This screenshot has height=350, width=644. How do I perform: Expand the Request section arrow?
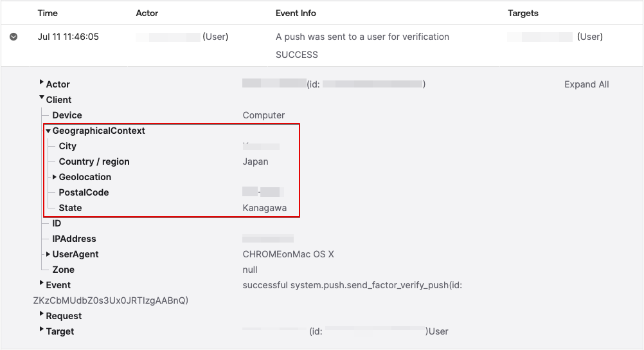pos(42,315)
